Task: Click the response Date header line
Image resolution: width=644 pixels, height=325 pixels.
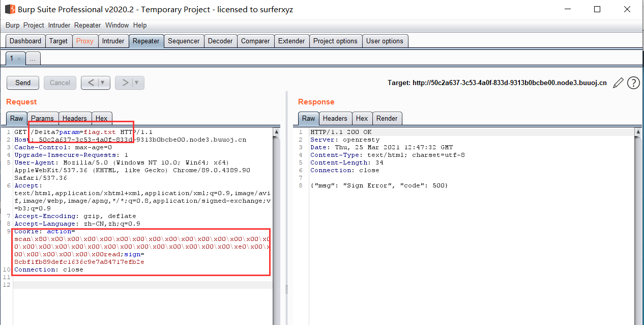Action: coord(380,147)
